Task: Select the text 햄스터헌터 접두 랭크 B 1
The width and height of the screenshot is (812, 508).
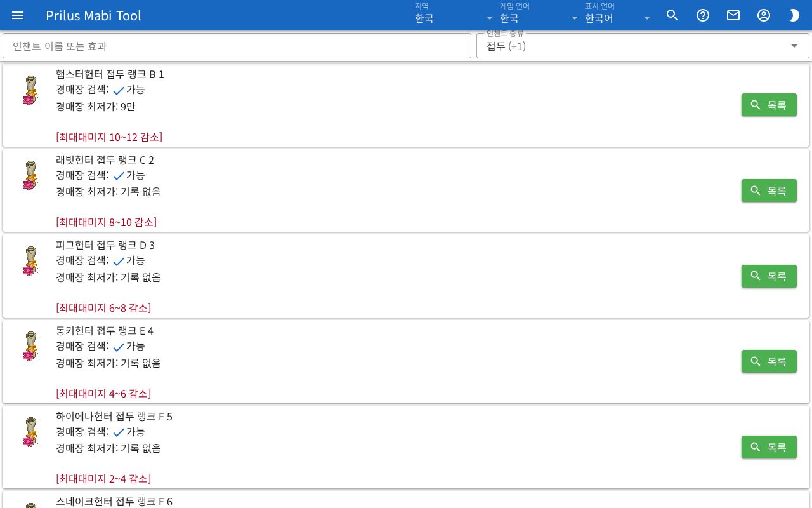Action: coord(110,74)
